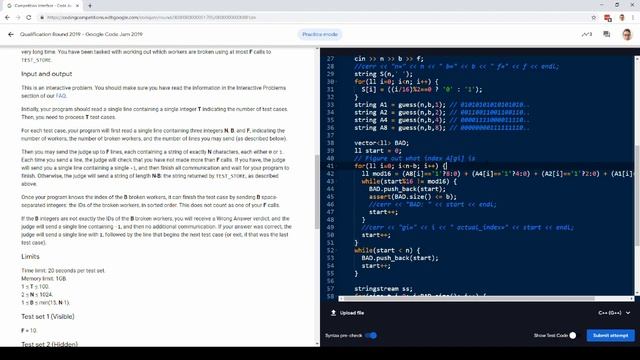
Task: Click the code editor horizontal scrollbar
Action: pyautogui.click(x=469, y=299)
